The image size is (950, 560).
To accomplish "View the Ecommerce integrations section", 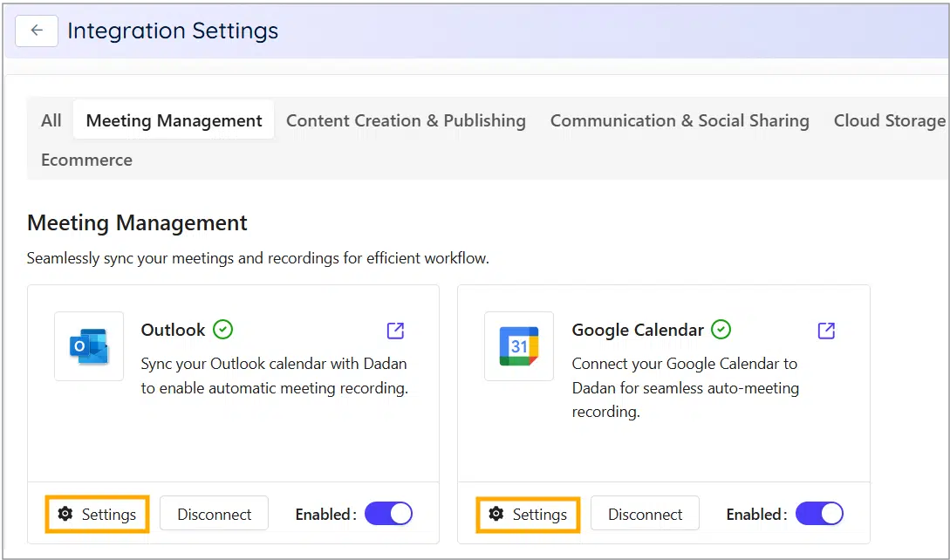I will pos(86,160).
